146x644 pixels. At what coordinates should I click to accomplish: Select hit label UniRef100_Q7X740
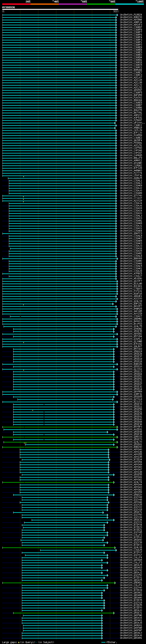point(131,196)
